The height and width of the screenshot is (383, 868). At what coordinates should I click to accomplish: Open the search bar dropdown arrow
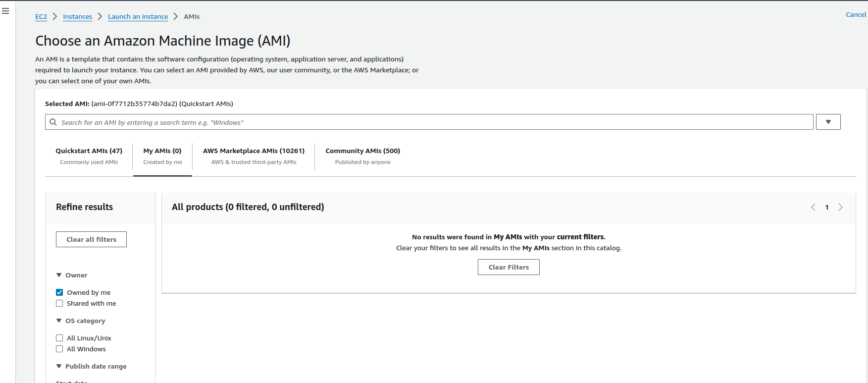point(828,122)
